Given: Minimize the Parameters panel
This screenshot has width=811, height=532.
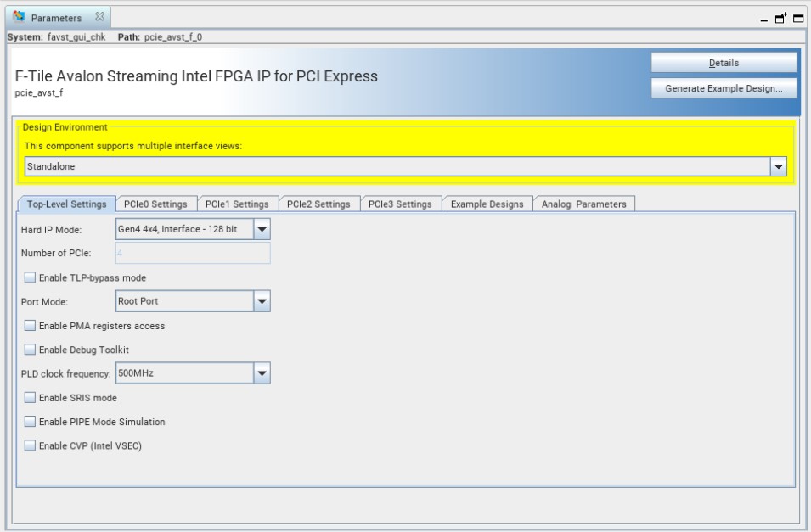Looking at the screenshot, I should tap(764, 20).
